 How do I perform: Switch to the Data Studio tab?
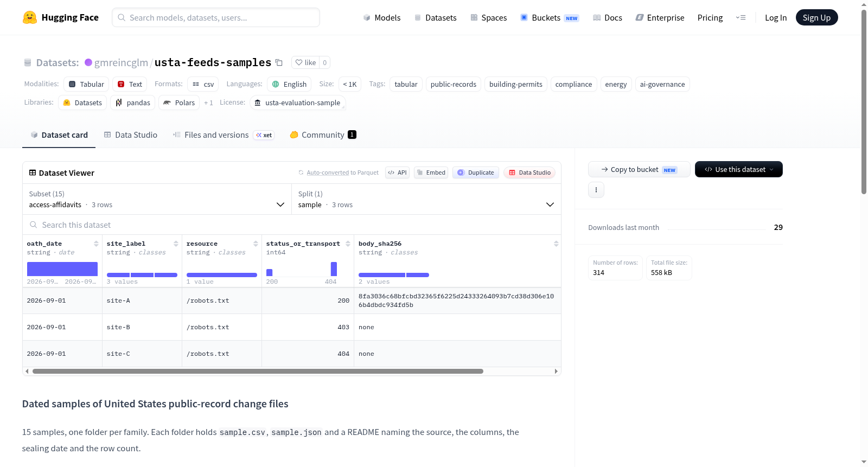pyautogui.click(x=131, y=135)
